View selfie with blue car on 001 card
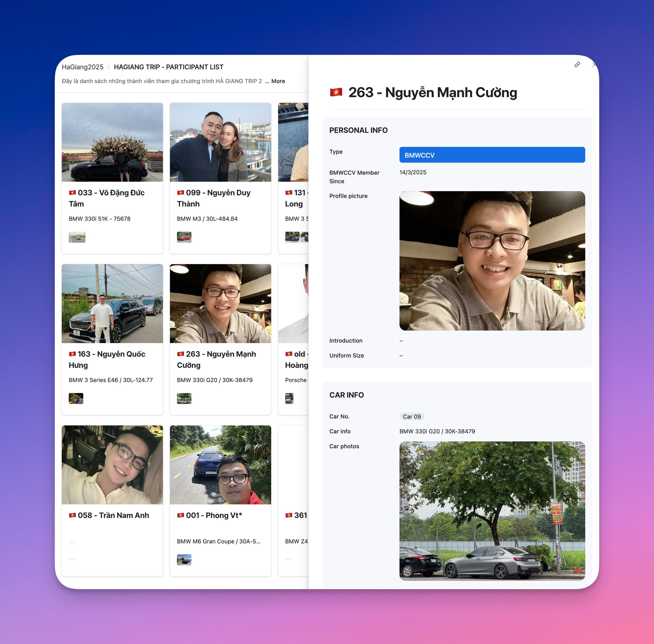 (220, 465)
